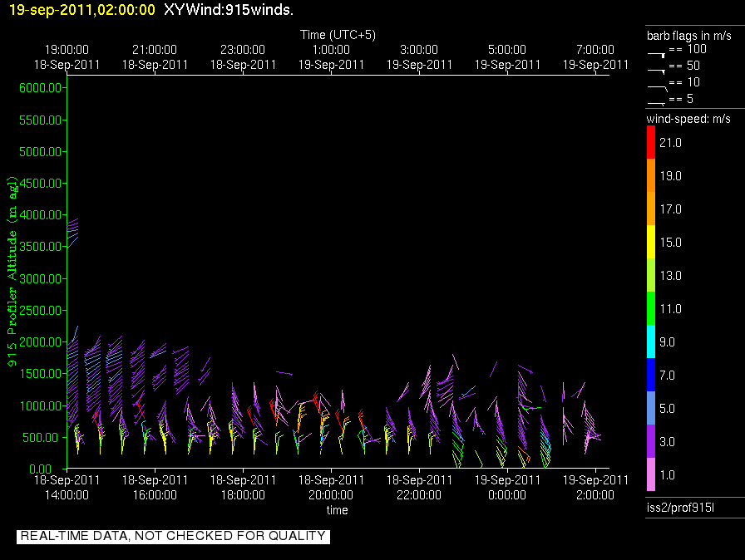Choose the pink 1.0 wind-speed color
This screenshot has height=560, width=745.
(x=651, y=474)
